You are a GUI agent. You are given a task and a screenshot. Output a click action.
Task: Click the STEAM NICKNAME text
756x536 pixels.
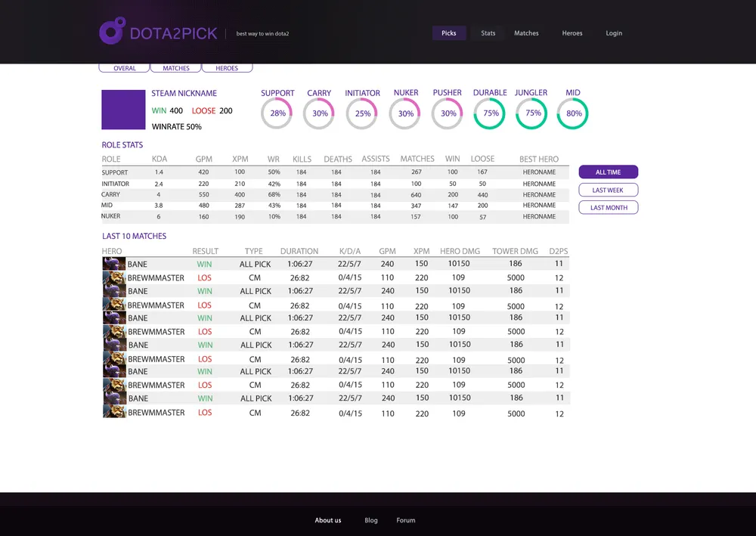tap(184, 93)
